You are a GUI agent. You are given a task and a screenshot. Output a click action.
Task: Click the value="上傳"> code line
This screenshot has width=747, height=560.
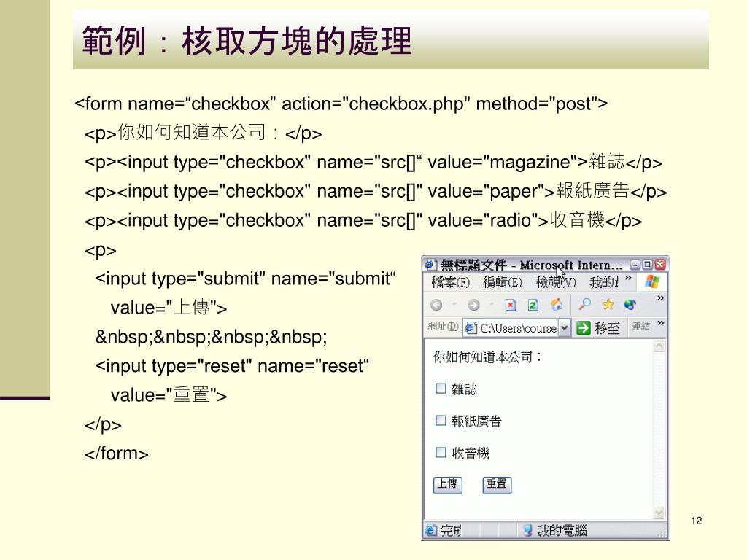click(x=169, y=308)
